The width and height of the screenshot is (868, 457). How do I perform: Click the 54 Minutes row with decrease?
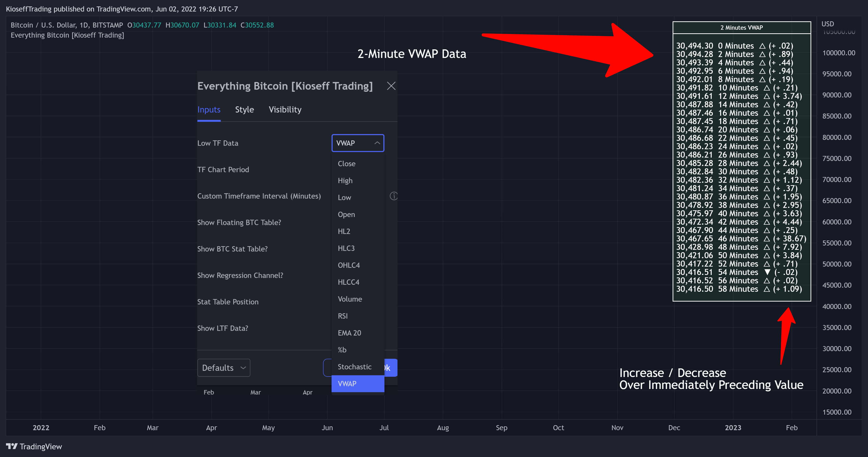coord(737,272)
